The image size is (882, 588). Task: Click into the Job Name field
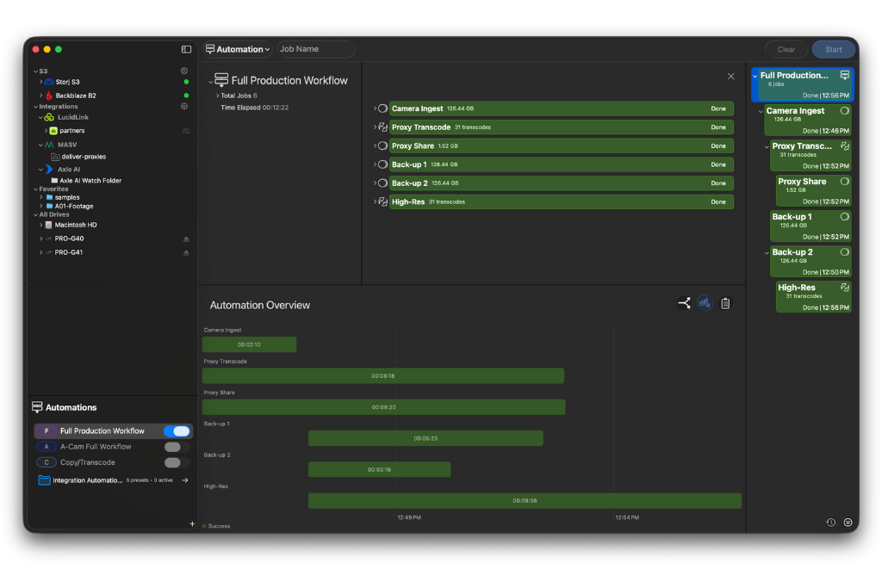[x=315, y=50]
